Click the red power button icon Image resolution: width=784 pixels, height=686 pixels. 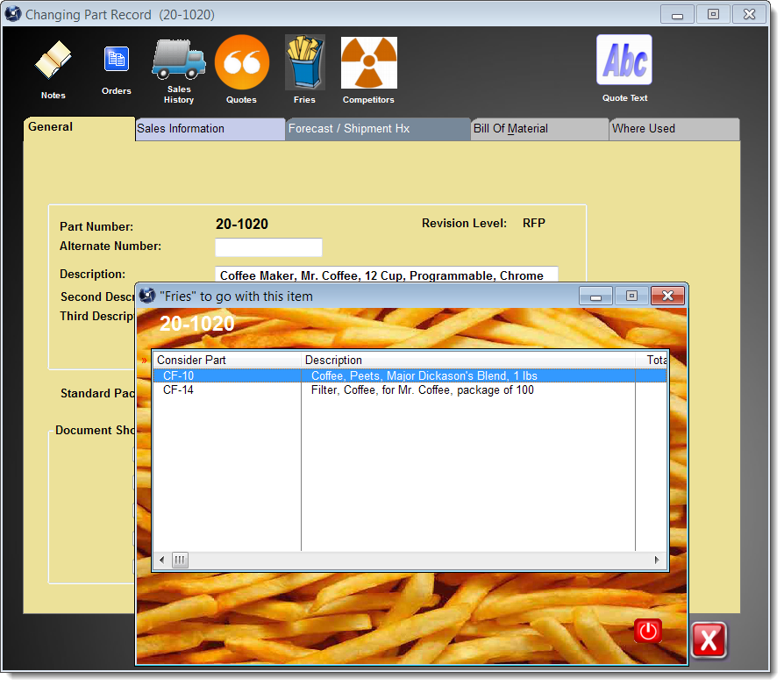(648, 631)
